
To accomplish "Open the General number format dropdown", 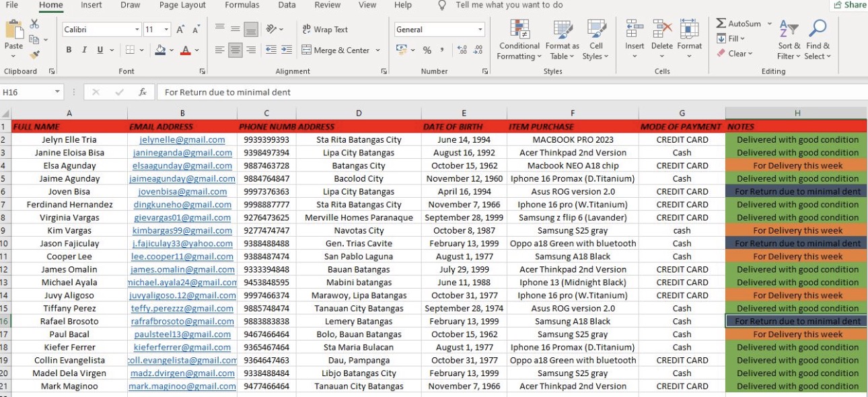I will [x=480, y=30].
